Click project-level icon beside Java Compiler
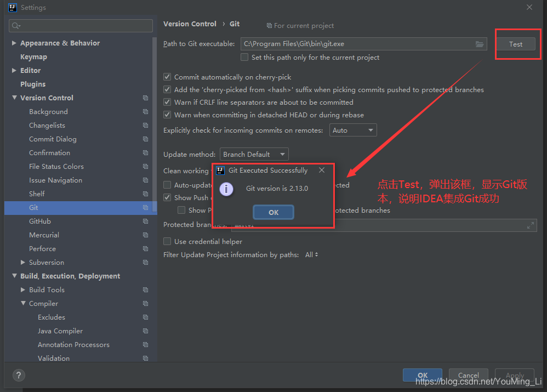 pyautogui.click(x=145, y=331)
